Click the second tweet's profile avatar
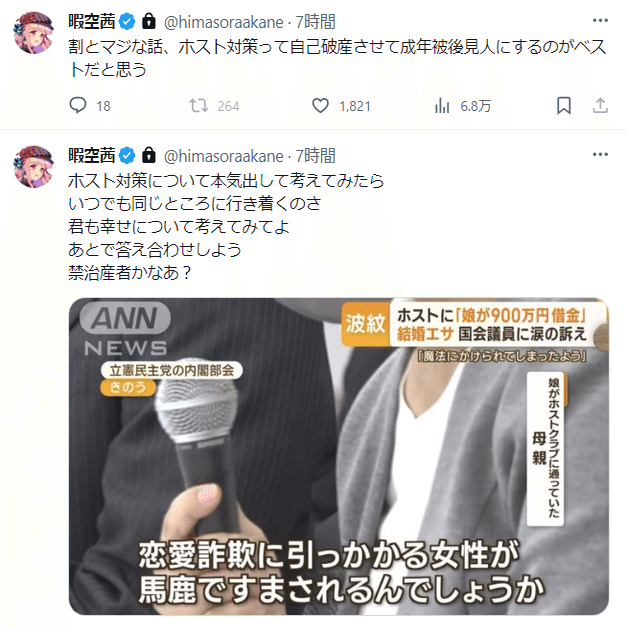This screenshot has height=627, width=627. tap(34, 167)
